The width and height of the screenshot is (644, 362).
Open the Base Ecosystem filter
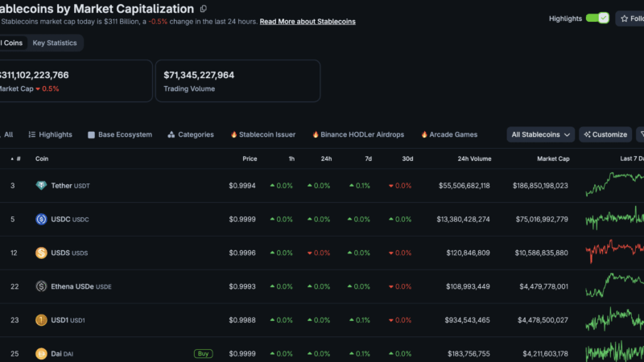[120, 134]
